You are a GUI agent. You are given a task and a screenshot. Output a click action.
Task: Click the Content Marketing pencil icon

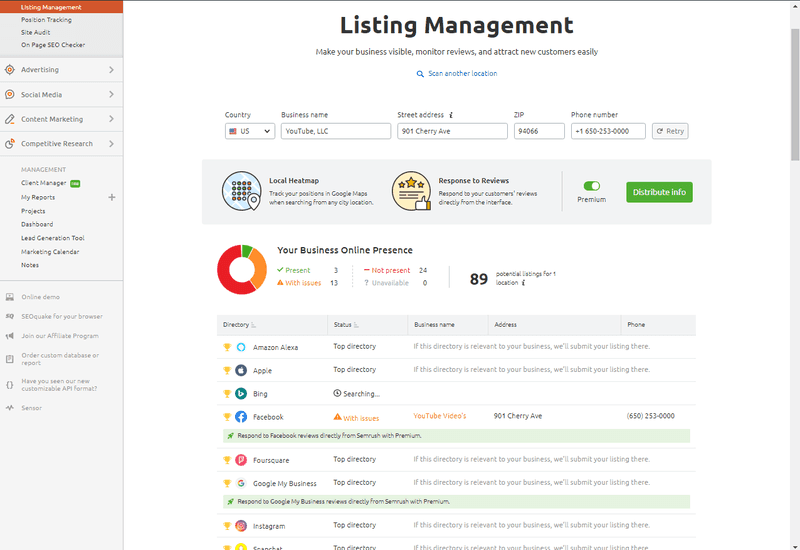10,119
